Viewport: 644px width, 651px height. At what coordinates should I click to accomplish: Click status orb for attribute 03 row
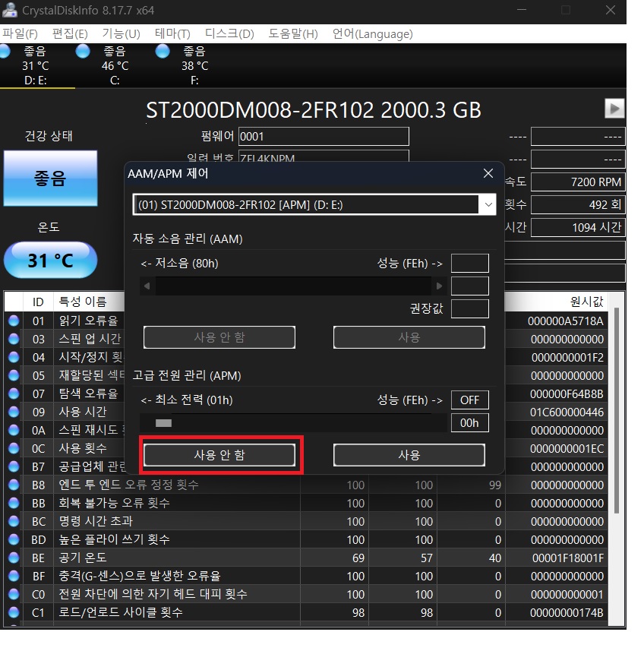pyautogui.click(x=14, y=339)
